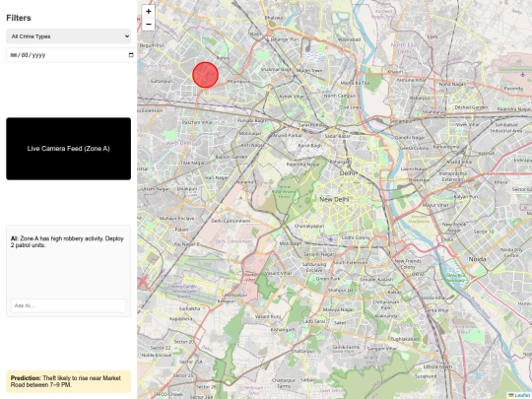Click the Hindon airport plane icon
Viewport: 532px width, 399px height.
[x=523, y=74]
